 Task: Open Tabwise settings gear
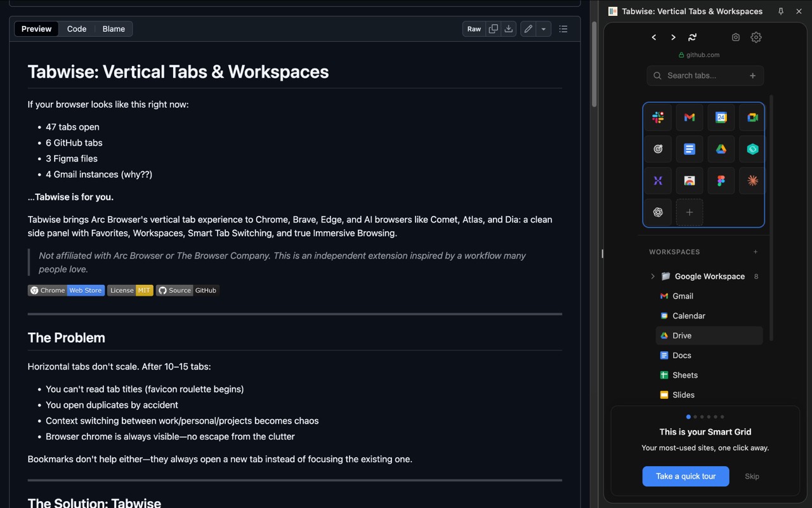pos(756,37)
